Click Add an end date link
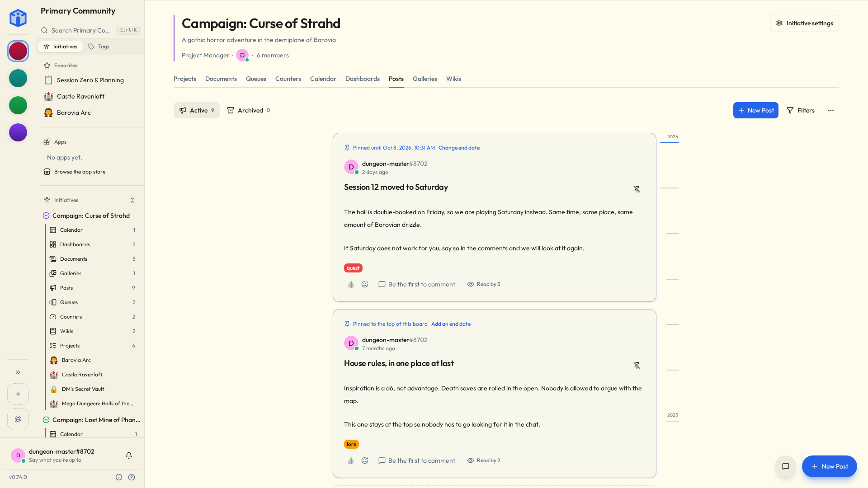 pos(451,324)
